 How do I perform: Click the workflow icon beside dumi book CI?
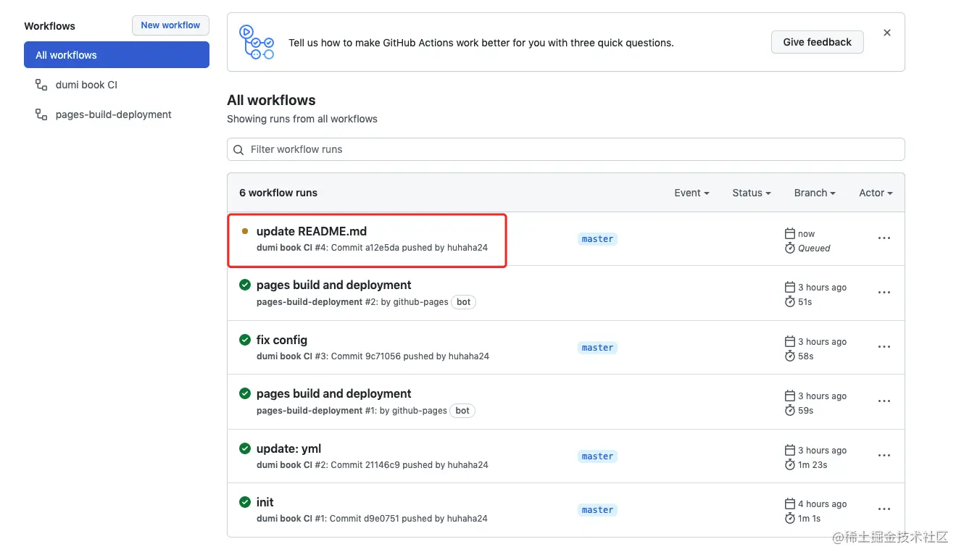[41, 85]
